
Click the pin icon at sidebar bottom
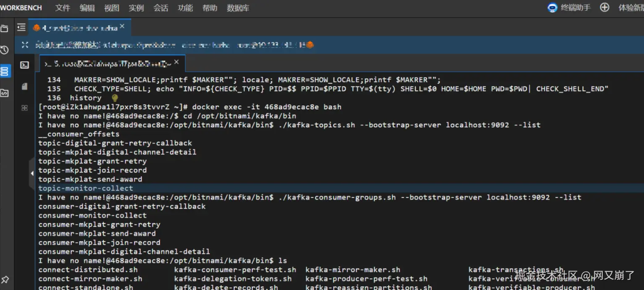point(5,280)
